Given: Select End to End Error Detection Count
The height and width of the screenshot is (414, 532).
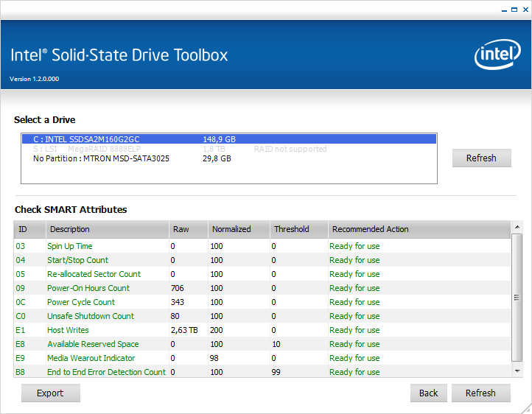Looking at the screenshot, I should point(262,371).
